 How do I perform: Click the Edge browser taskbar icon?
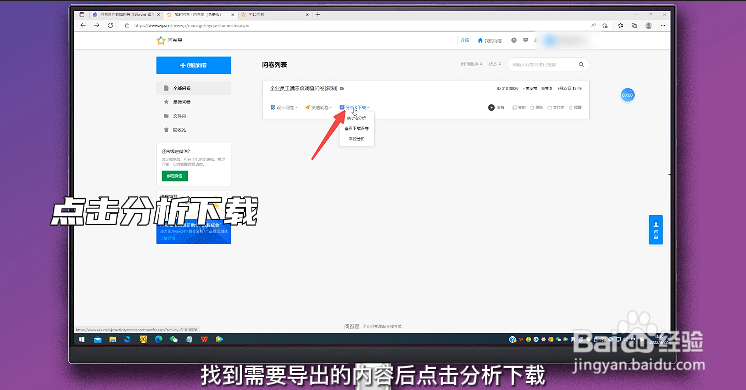158,339
